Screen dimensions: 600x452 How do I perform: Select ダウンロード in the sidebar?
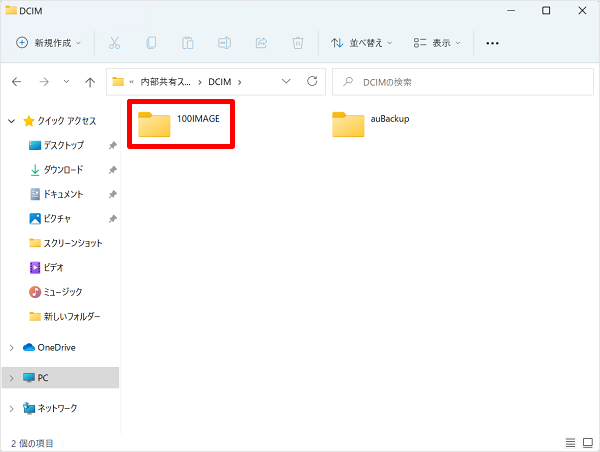coord(63,170)
